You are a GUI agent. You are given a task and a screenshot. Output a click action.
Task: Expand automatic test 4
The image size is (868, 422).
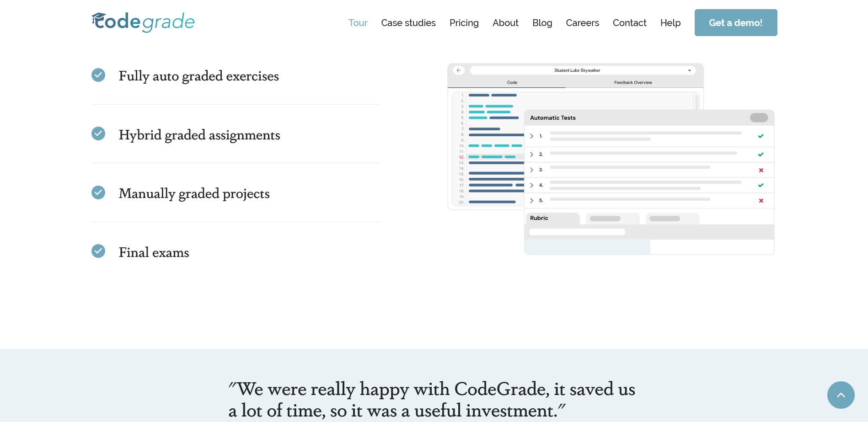point(531,185)
